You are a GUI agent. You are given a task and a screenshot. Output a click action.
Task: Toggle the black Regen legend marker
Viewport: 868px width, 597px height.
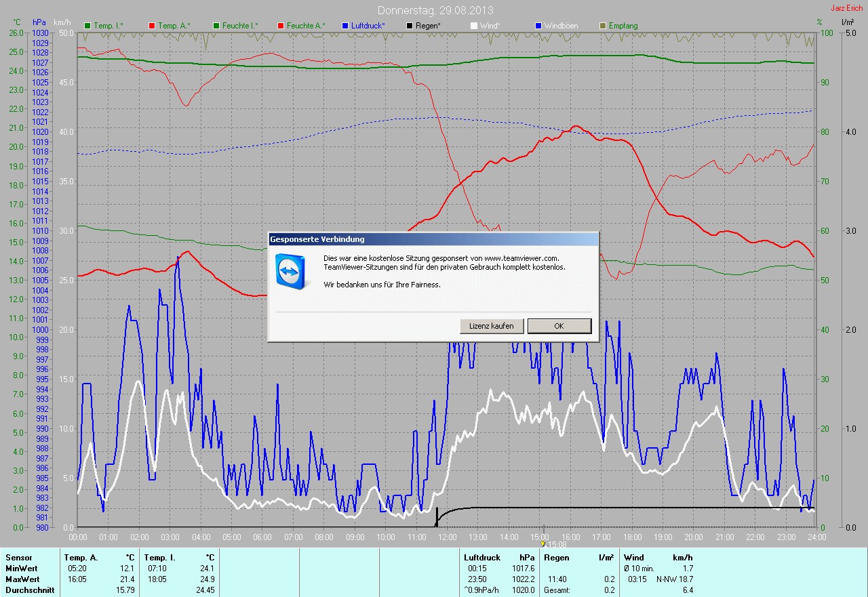pos(409,26)
